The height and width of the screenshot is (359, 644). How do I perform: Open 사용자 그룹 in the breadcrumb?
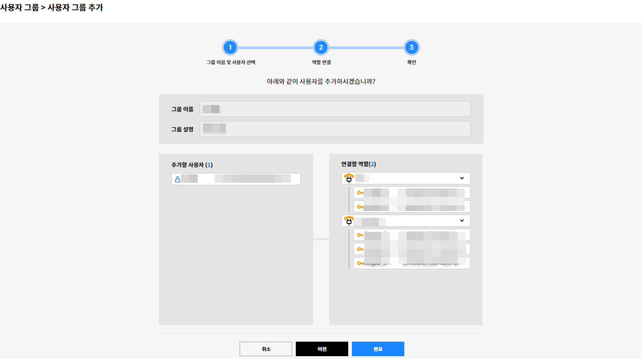point(19,8)
